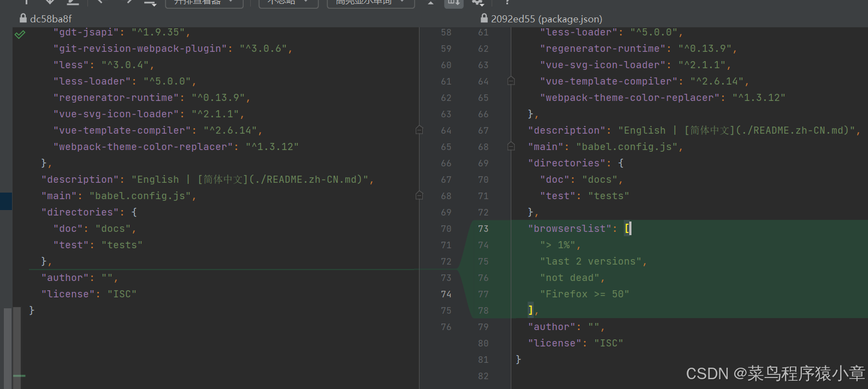The image size is (868, 389).
Task: Click "less-loader" line in left pane
Action: (x=125, y=81)
